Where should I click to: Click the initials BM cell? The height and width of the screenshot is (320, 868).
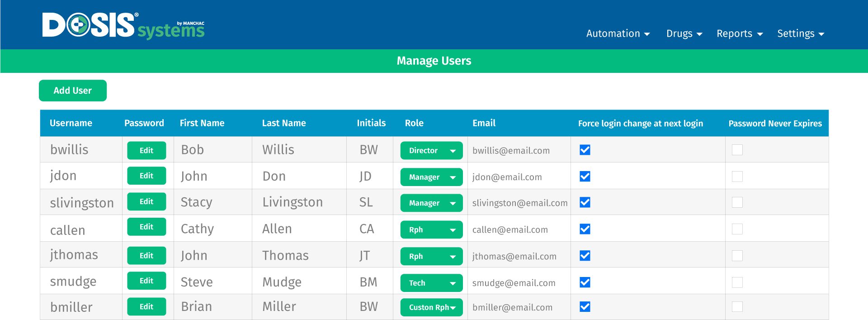tap(368, 282)
